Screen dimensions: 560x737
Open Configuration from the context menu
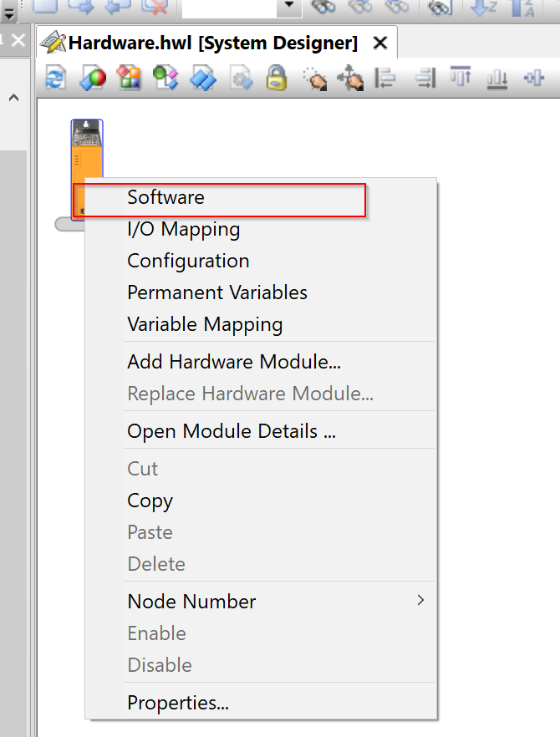click(x=261, y=261)
